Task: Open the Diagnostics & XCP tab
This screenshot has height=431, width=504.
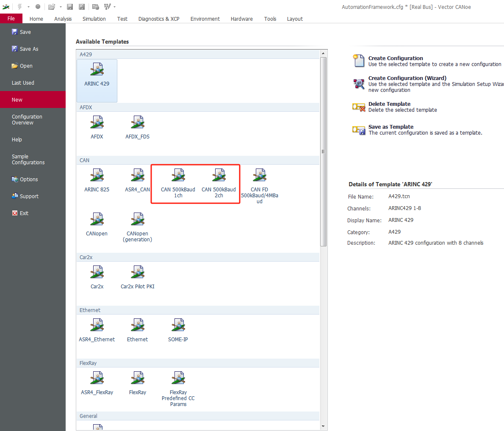Action: click(x=159, y=19)
